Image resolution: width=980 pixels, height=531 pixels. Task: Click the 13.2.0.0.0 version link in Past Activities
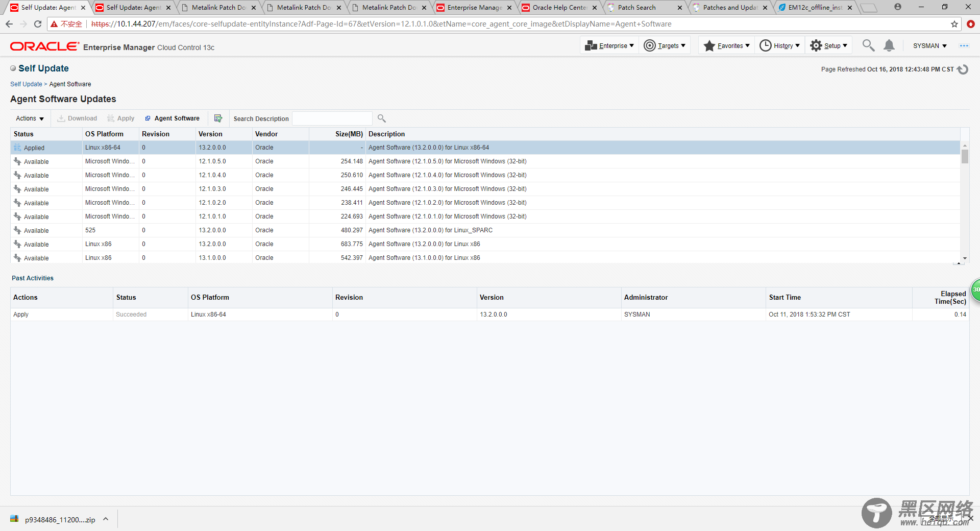tap(493, 315)
